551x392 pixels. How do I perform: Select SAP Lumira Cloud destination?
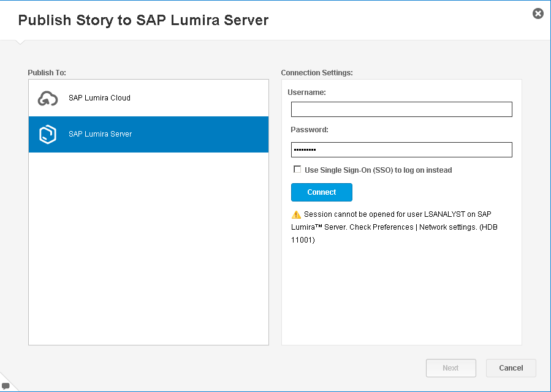[149, 98]
